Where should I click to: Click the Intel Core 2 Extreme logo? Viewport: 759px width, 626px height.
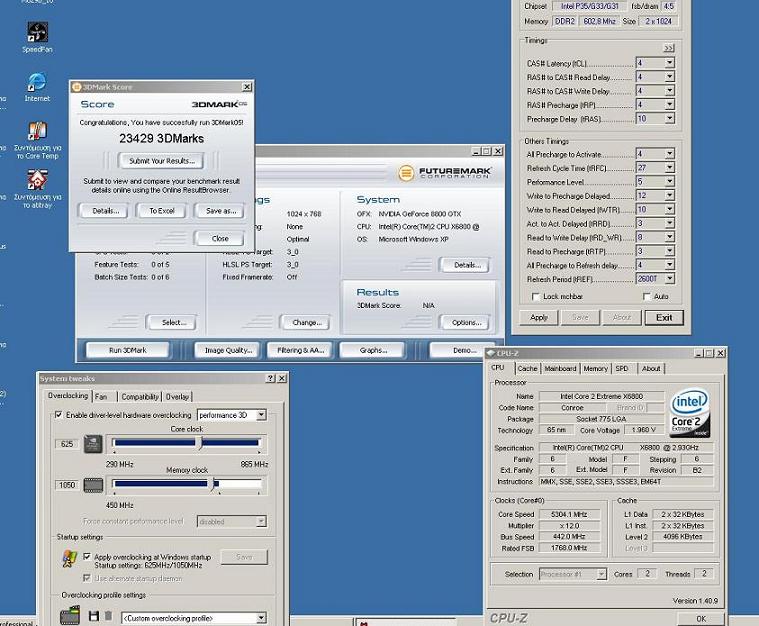[689, 412]
